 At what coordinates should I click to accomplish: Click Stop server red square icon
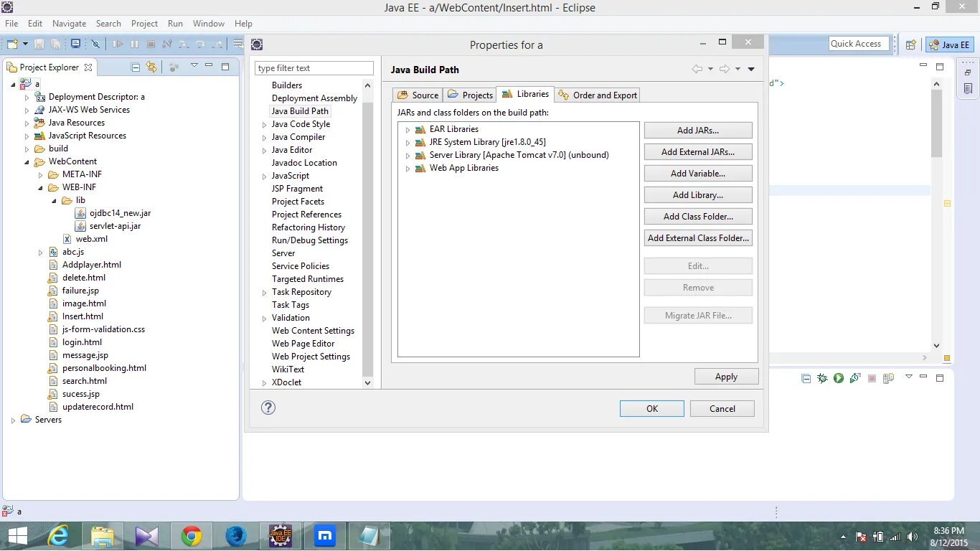[872, 378]
